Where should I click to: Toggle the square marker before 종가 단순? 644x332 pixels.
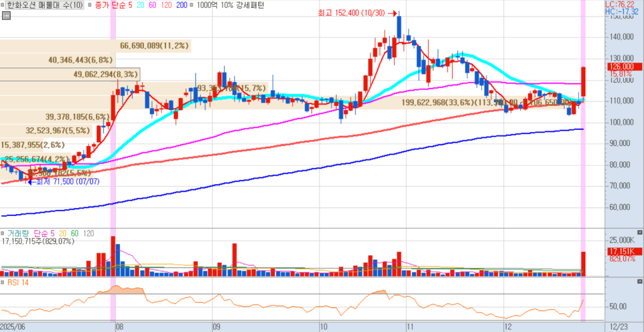[90, 5]
